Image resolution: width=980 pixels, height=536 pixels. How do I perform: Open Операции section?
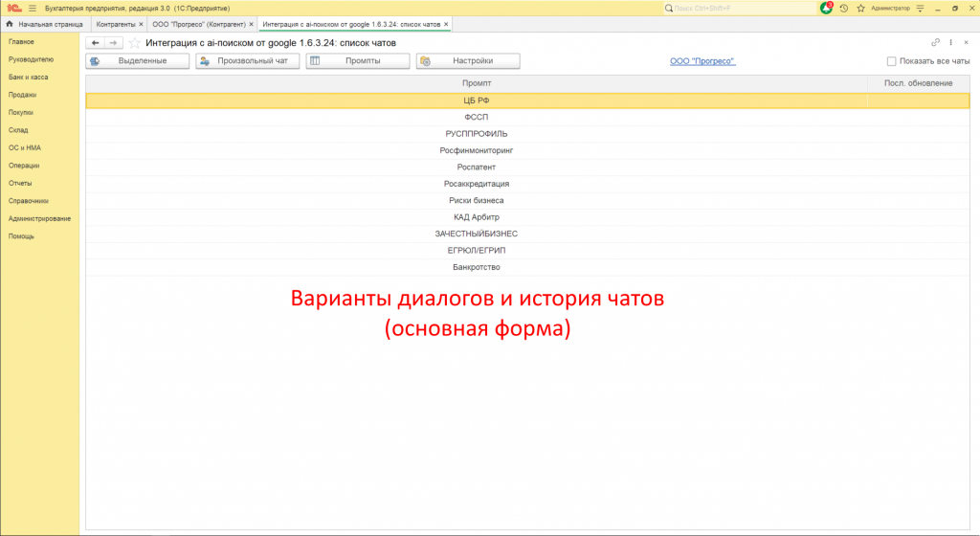[24, 166]
